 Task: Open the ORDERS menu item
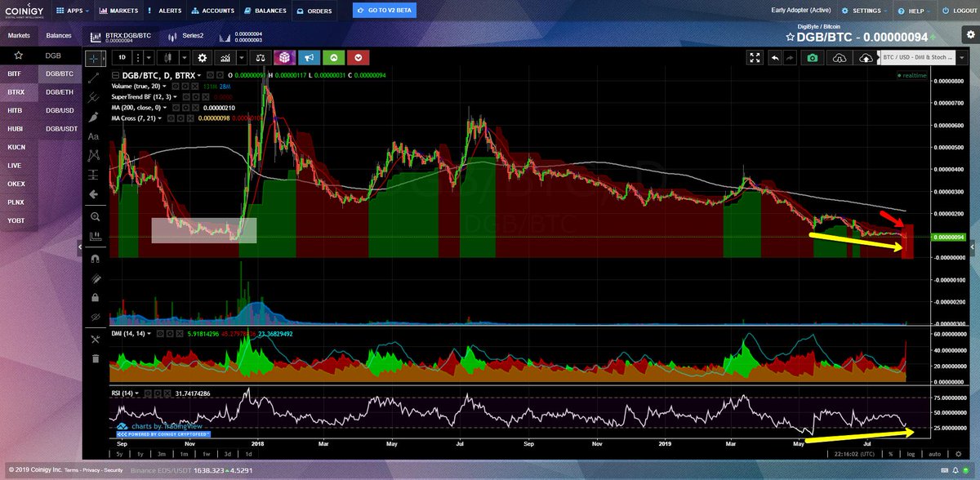click(x=314, y=11)
